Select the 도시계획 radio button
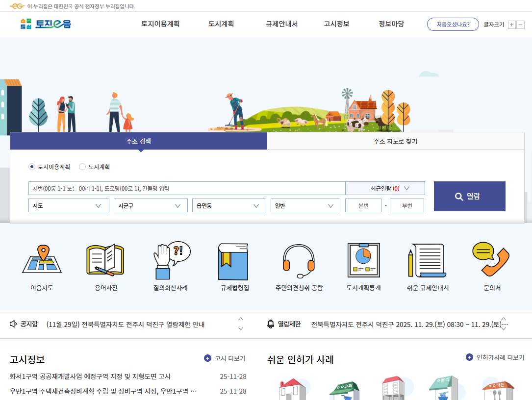Image resolution: width=532 pixels, height=400 pixels. pos(82,167)
